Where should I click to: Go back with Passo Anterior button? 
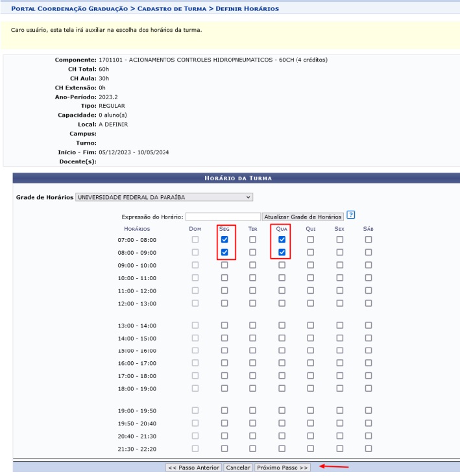click(x=194, y=468)
